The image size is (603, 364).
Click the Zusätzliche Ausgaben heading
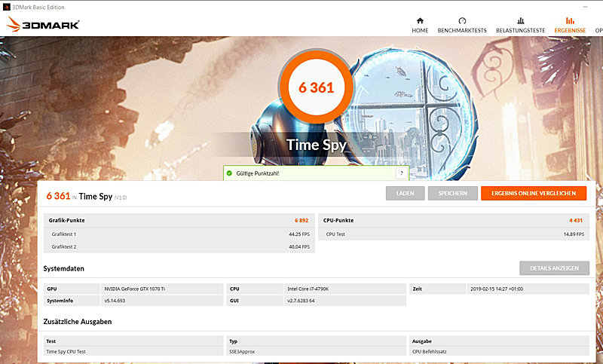[78, 322]
